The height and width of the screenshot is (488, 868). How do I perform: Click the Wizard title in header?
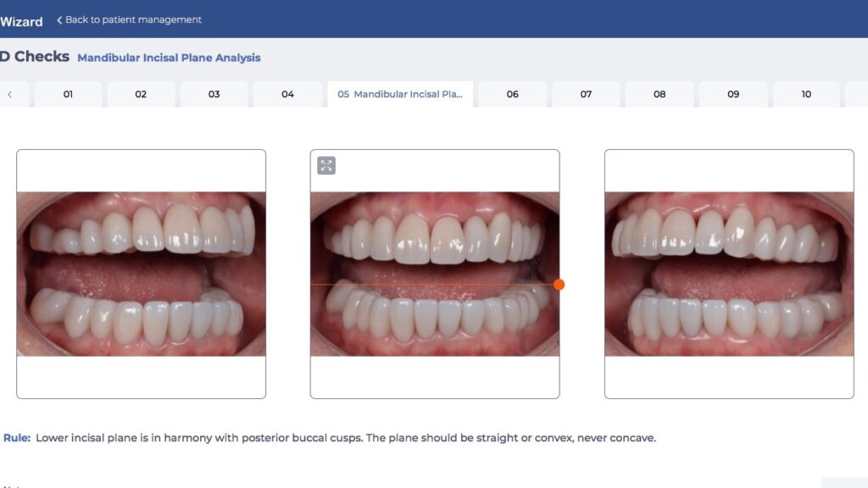tap(21, 21)
